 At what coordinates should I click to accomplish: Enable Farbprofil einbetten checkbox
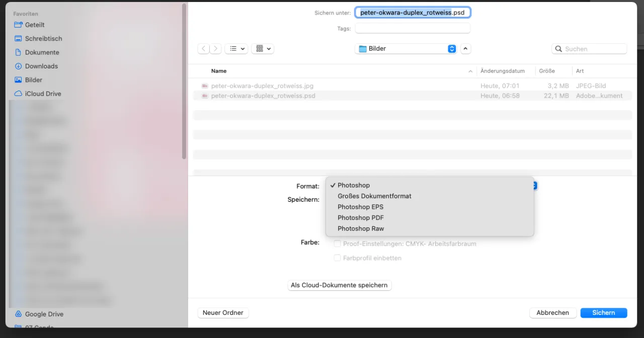tap(338, 258)
